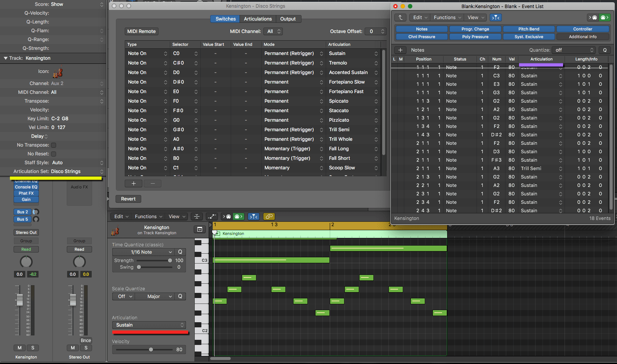Image resolution: width=617 pixels, height=364 pixels.
Task: Enable MIDI In button in piano roll toolbar
Action: point(227,217)
